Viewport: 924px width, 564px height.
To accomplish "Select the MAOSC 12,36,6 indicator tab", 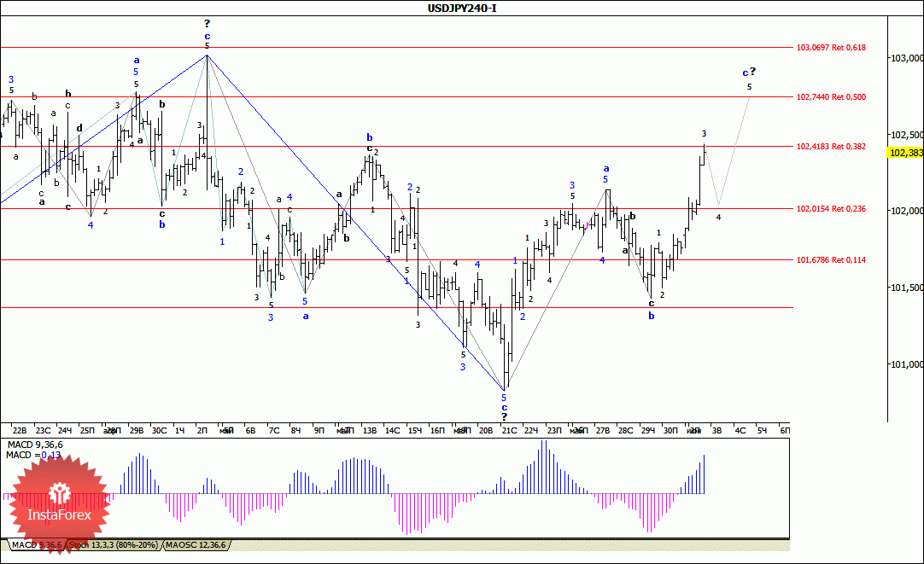I will pos(195,545).
